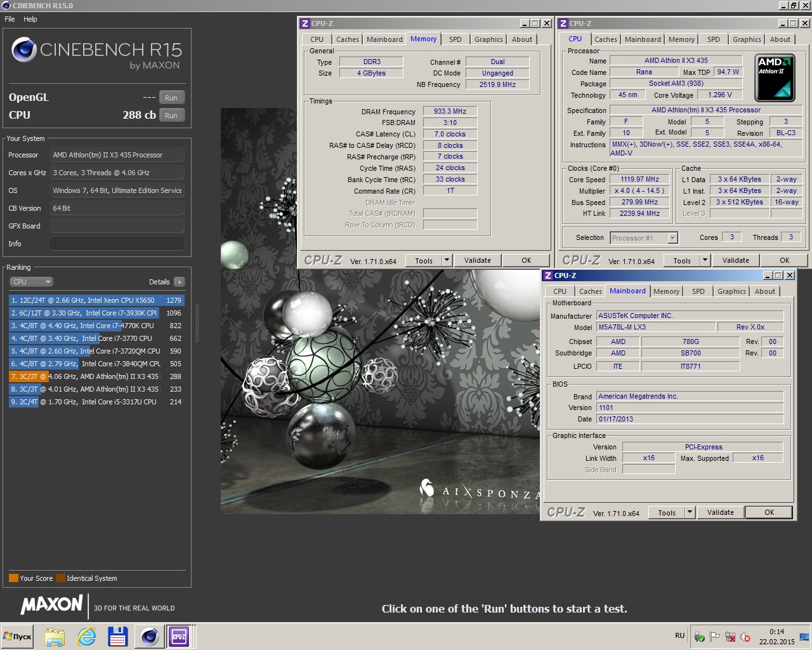812x650 pixels.
Task: Click Cinebench title bar app icon
Action: pyautogui.click(x=6, y=6)
